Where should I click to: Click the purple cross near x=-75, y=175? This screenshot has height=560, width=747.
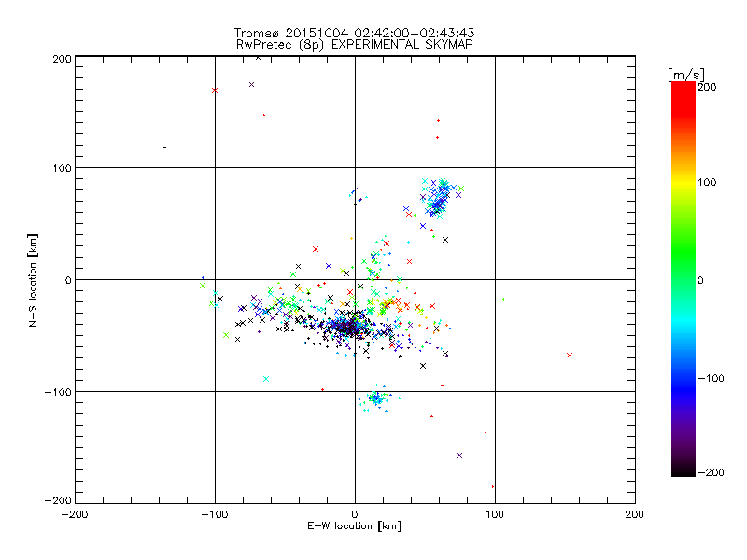pyautogui.click(x=251, y=85)
